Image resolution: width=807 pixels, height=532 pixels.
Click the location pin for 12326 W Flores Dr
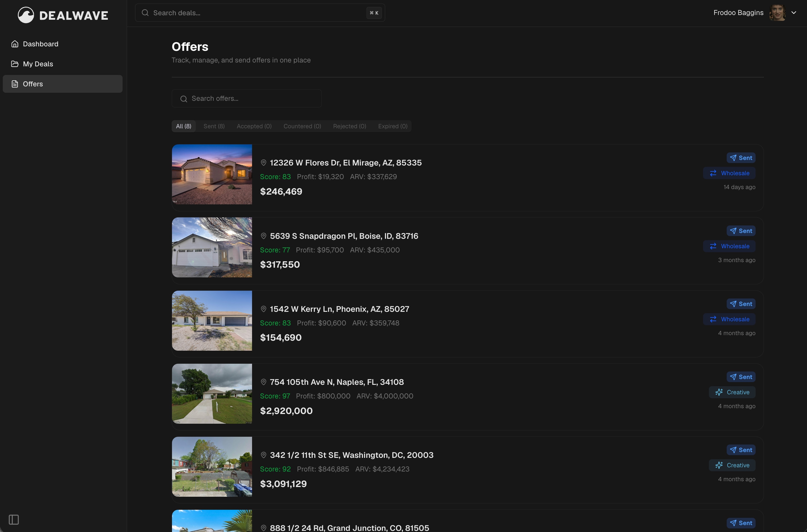pos(263,163)
